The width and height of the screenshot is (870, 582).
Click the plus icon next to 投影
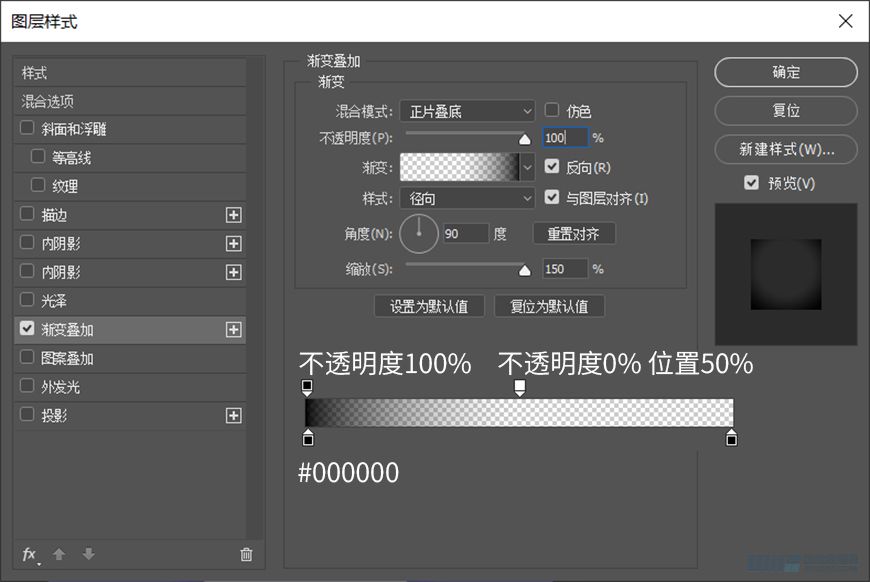click(233, 415)
